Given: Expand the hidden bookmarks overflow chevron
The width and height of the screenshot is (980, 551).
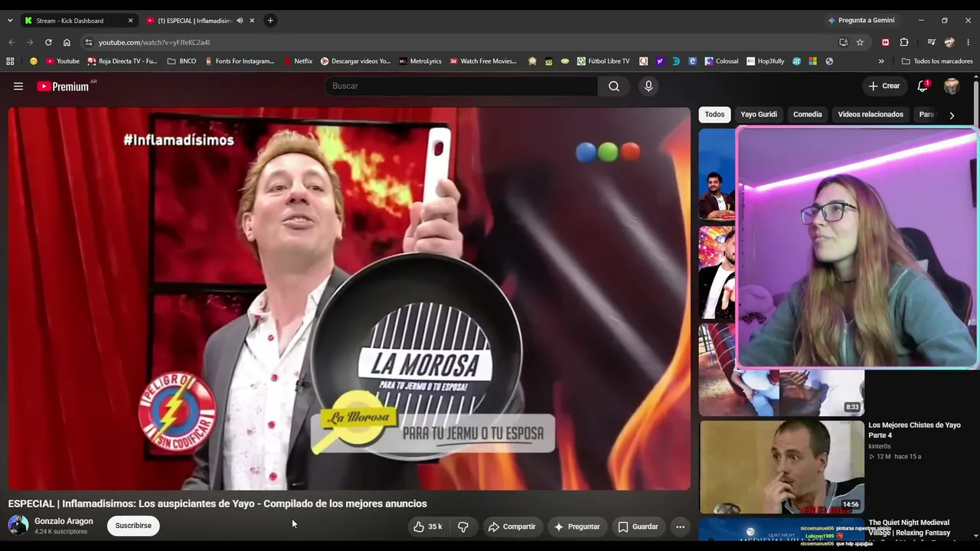Looking at the screenshot, I should (x=881, y=61).
